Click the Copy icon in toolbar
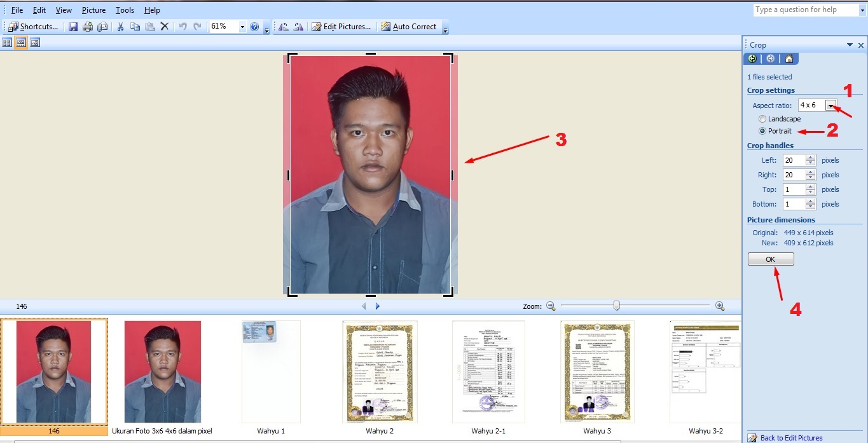 pos(135,27)
